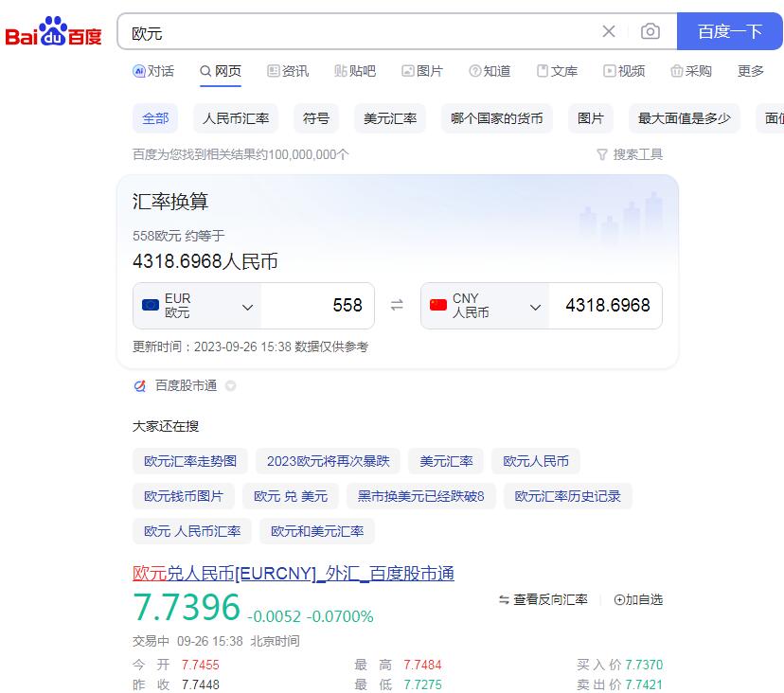Switch to the 视频 tab
Screen dimensions: 784x693
click(624, 71)
